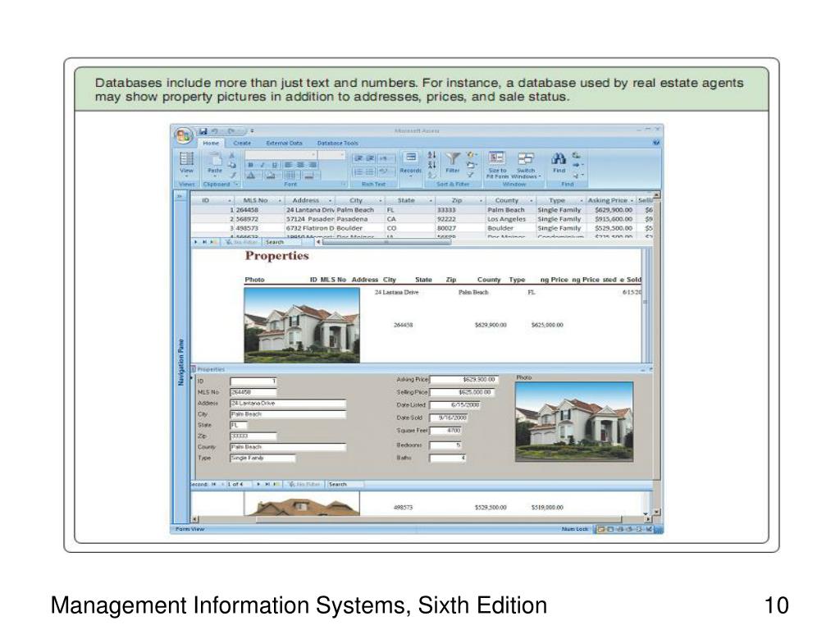The width and height of the screenshot is (840, 630).
Task: Click the Office button logo
Action: click(183, 135)
